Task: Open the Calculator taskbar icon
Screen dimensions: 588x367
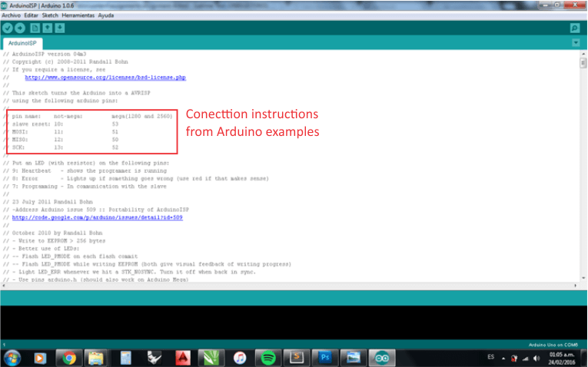Action: pos(125,359)
